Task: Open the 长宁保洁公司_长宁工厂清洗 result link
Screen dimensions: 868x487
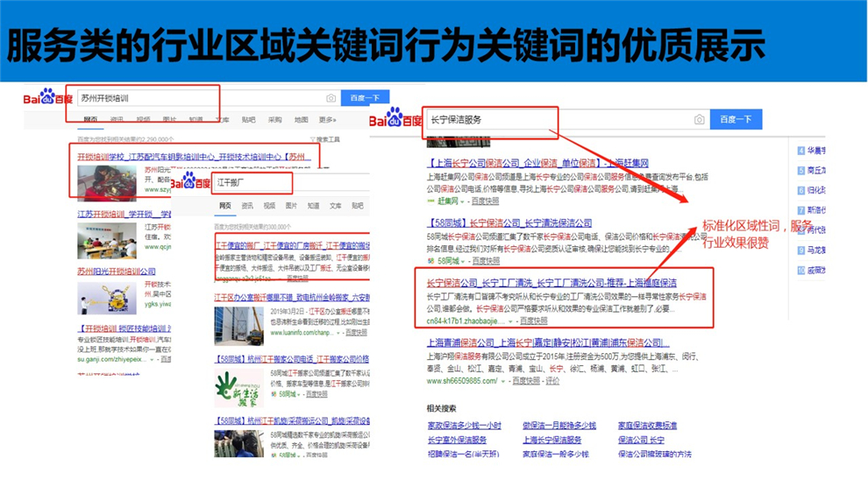Action: (551, 283)
